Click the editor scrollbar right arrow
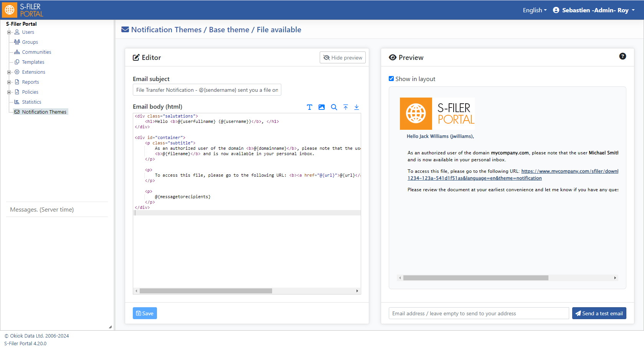The width and height of the screenshot is (644, 351). point(357,291)
